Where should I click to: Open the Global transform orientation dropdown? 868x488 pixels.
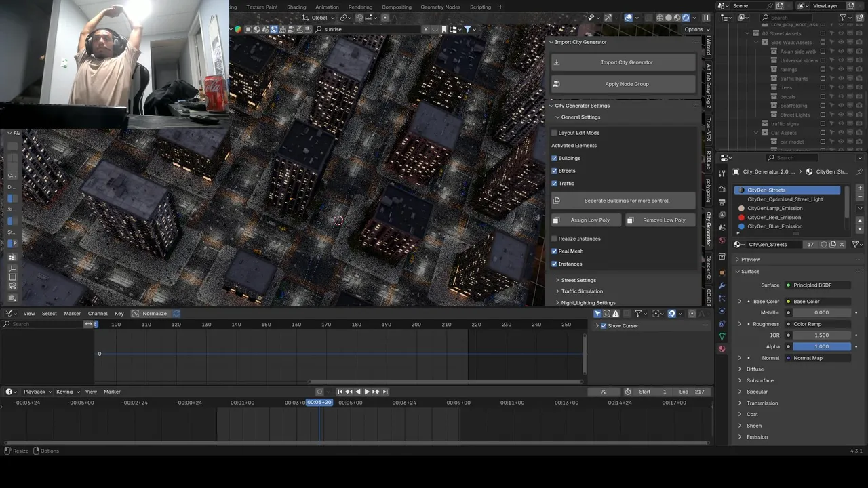tap(319, 18)
